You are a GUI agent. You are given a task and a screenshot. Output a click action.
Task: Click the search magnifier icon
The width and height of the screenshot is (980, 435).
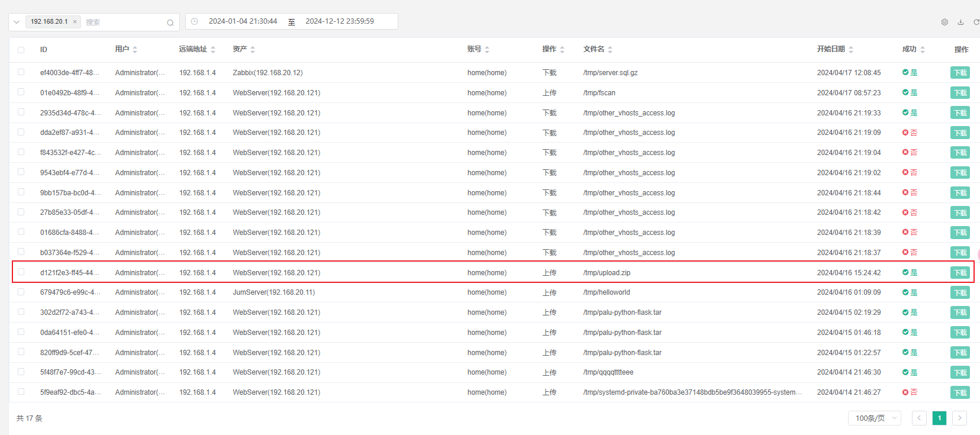click(170, 22)
